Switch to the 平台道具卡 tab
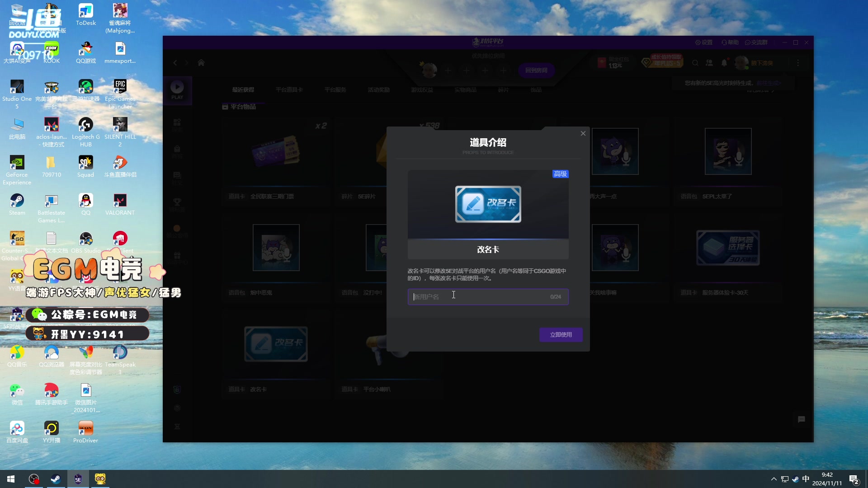 (289, 90)
